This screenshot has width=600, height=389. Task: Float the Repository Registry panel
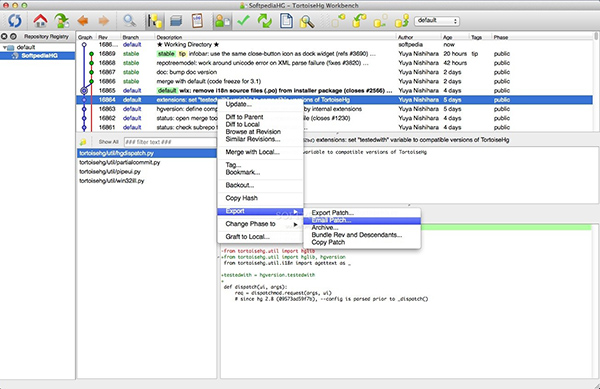13,36
